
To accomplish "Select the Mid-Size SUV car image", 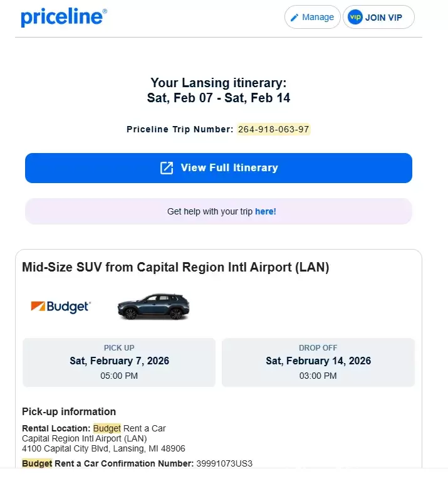I will pyautogui.click(x=154, y=307).
